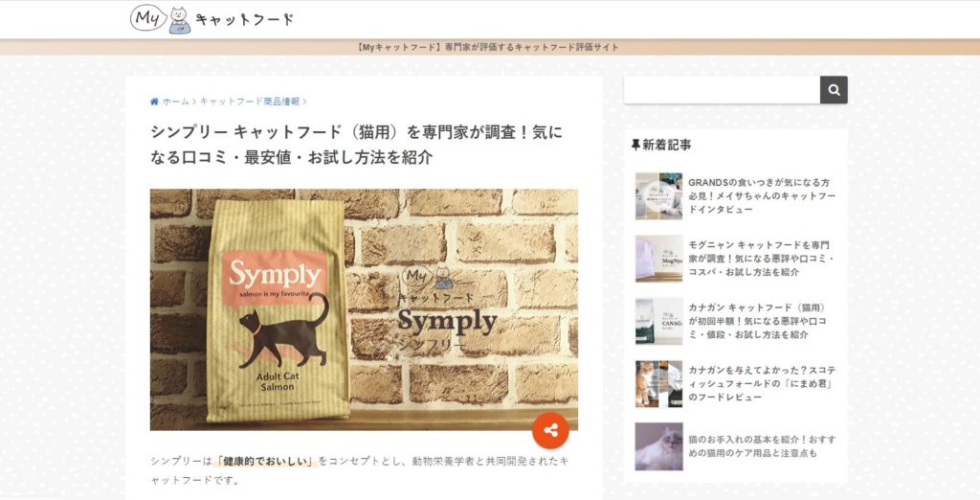Open the モグニャン キャットフード article link

pyautogui.click(x=762, y=259)
